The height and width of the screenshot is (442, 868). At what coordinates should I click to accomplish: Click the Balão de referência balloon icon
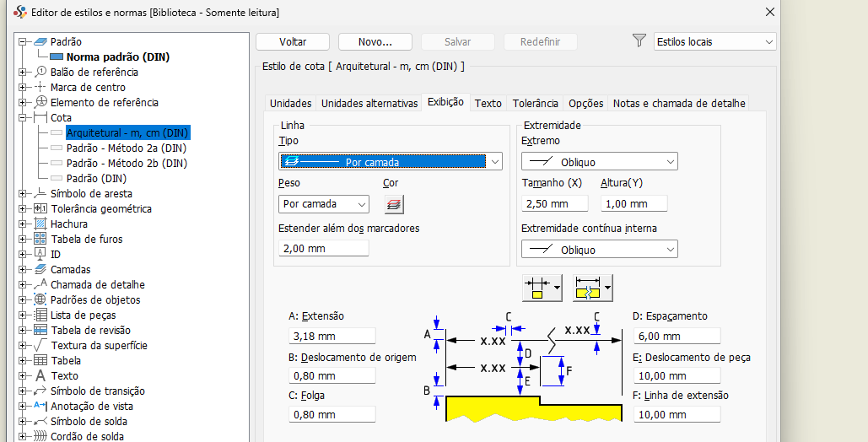tap(40, 72)
